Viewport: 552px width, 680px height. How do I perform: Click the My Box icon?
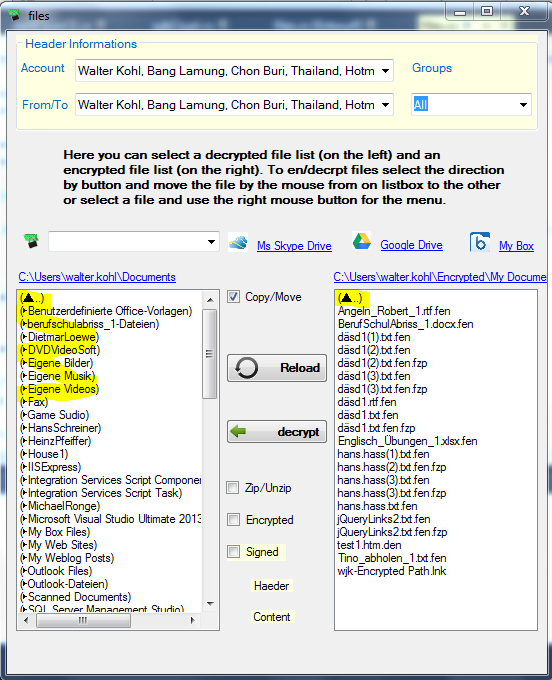click(x=480, y=242)
